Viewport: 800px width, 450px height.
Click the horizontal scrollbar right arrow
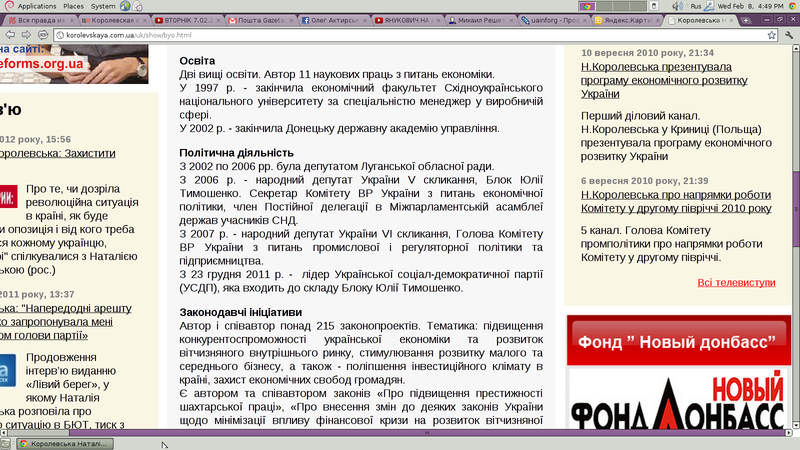click(x=788, y=433)
